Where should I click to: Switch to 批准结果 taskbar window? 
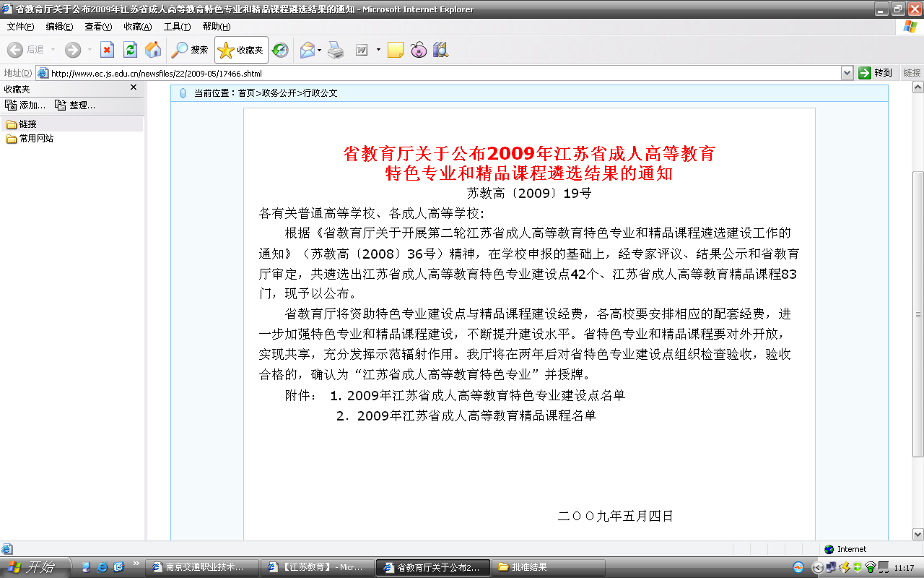pyautogui.click(x=529, y=567)
